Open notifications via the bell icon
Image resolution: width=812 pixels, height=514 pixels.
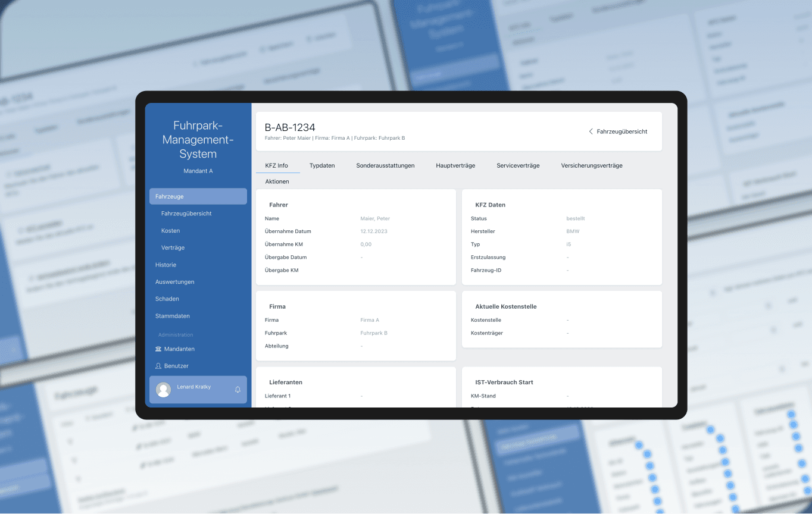(x=238, y=388)
